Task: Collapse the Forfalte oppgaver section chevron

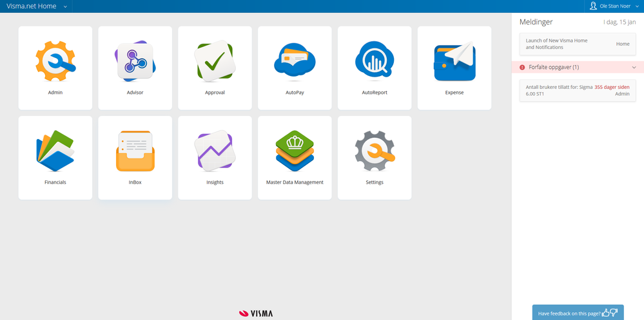Action: point(634,67)
